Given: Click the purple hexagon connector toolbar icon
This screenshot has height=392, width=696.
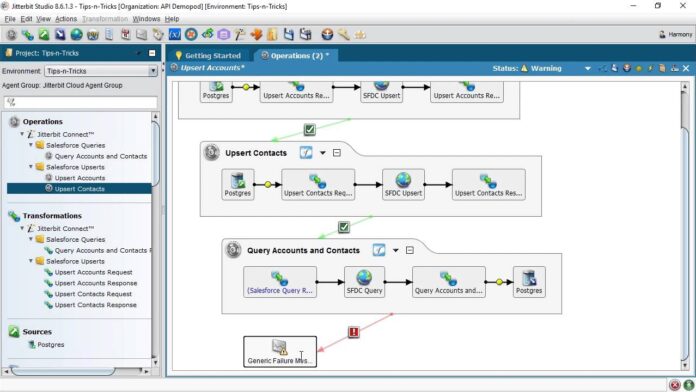Looking at the screenshot, I should 224,34.
